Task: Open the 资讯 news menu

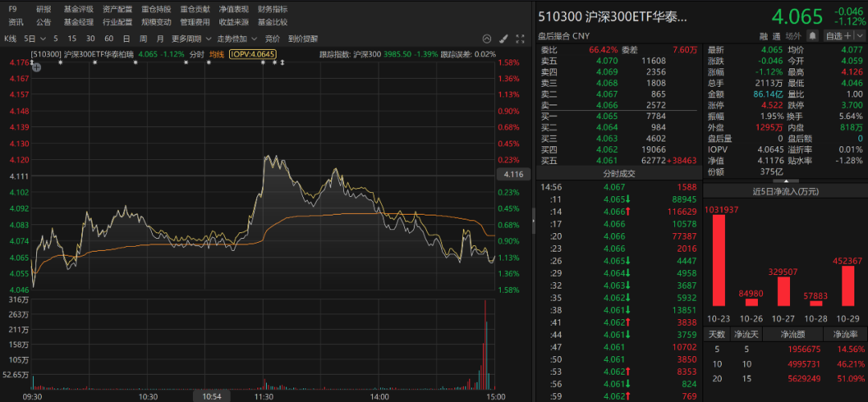Action: [x=15, y=23]
